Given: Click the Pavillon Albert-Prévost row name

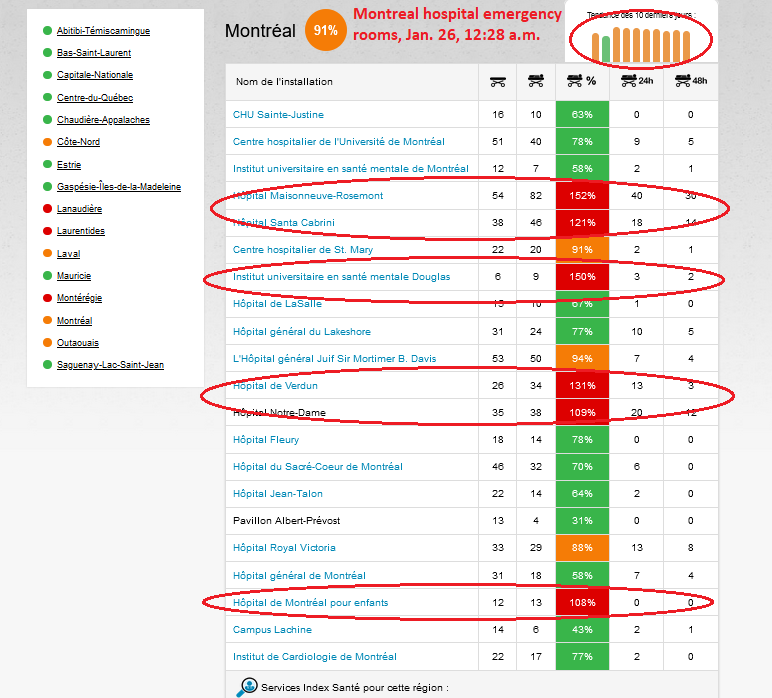Looking at the screenshot, I should tap(287, 521).
